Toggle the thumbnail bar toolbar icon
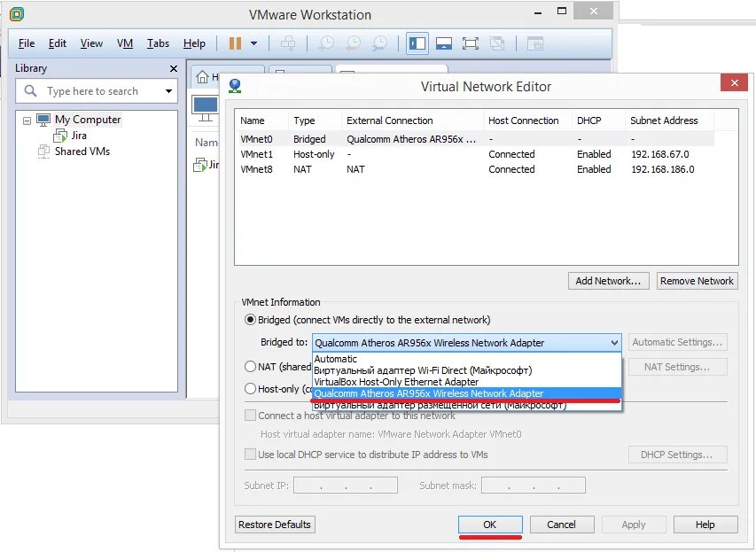Image resolution: width=756 pixels, height=552 pixels. pos(443,43)
